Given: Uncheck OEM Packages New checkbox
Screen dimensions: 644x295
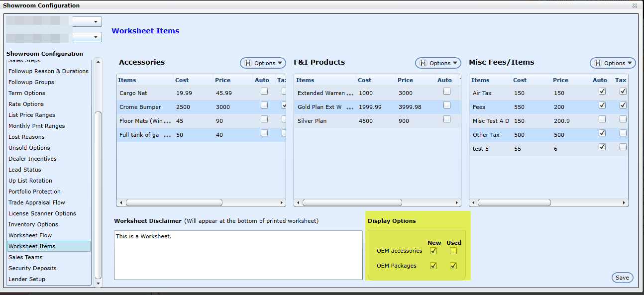Looking at the screenshot, I should click(433, 266).
